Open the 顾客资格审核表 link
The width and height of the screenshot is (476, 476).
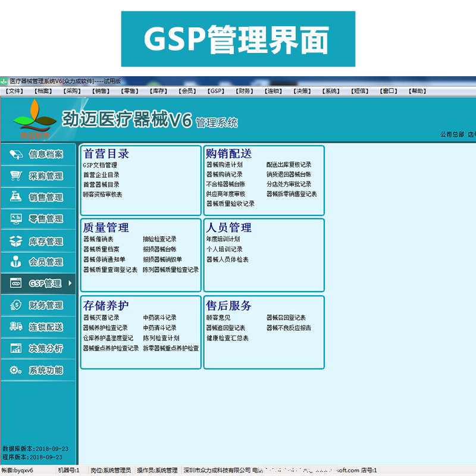(x=102, y=195)
